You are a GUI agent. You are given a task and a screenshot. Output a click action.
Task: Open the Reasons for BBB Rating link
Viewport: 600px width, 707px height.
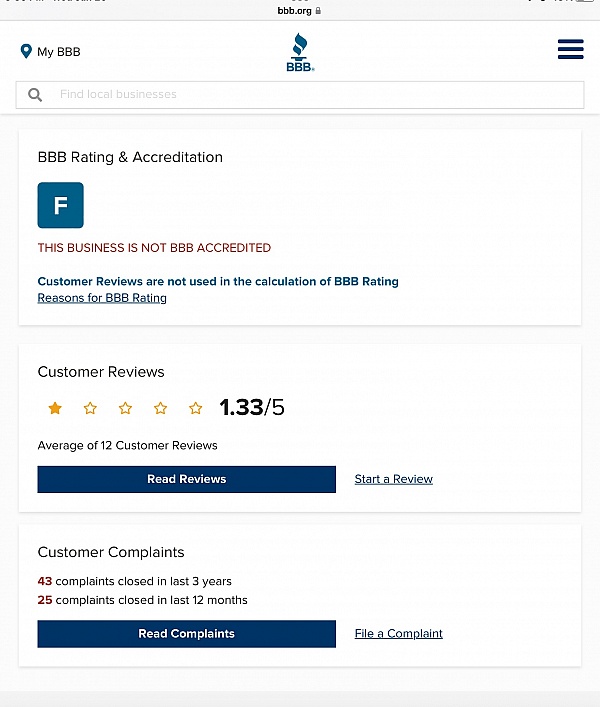click(102, 298)
